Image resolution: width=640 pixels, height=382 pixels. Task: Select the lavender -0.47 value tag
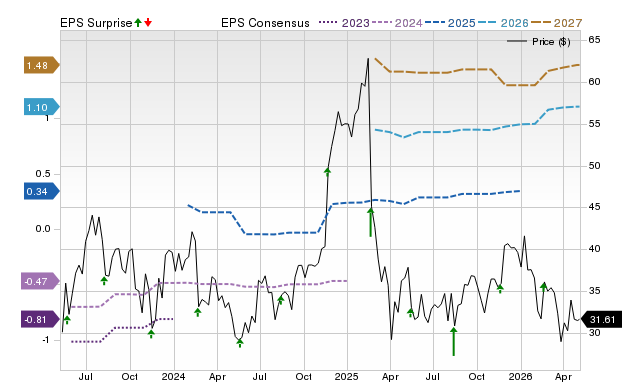[x=40, y=281]
